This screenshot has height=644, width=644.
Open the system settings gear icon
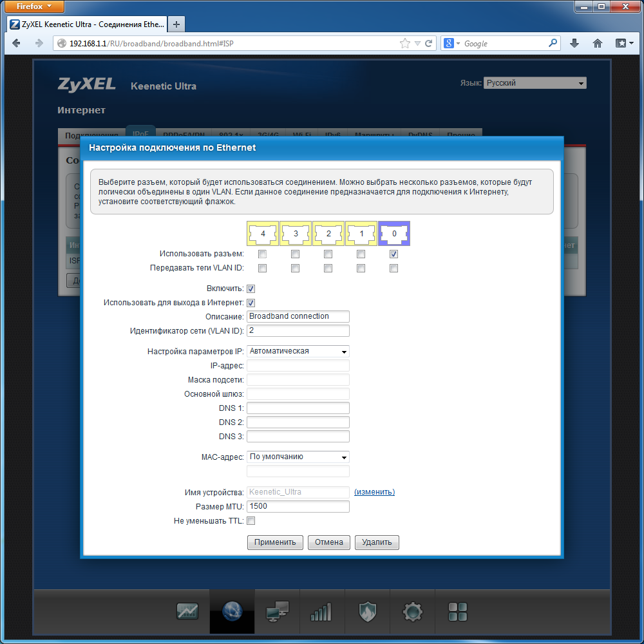[x=412, y=611]
